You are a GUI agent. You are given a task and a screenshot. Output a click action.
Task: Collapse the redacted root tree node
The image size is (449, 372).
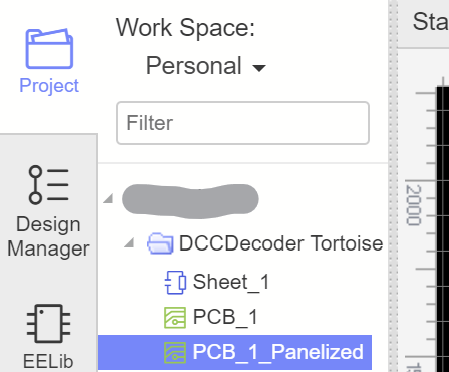[x=108, y=198]
